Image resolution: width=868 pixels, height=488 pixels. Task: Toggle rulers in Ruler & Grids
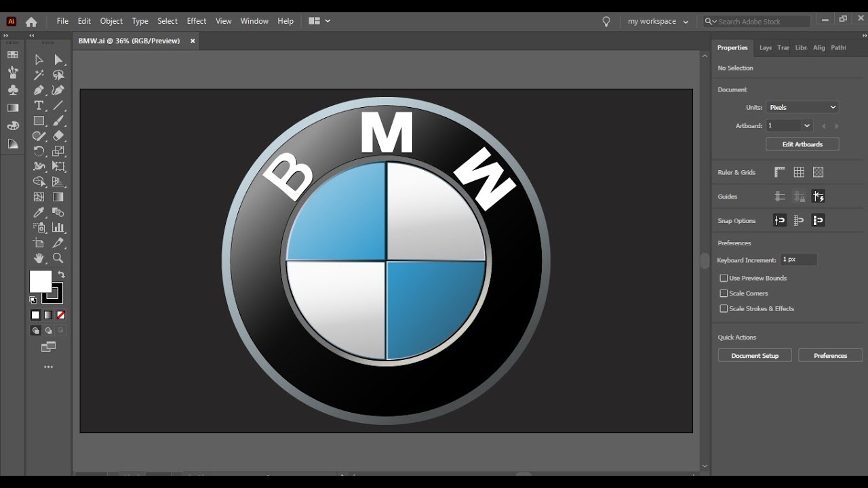pyautogui.click(x=780, y=172)
